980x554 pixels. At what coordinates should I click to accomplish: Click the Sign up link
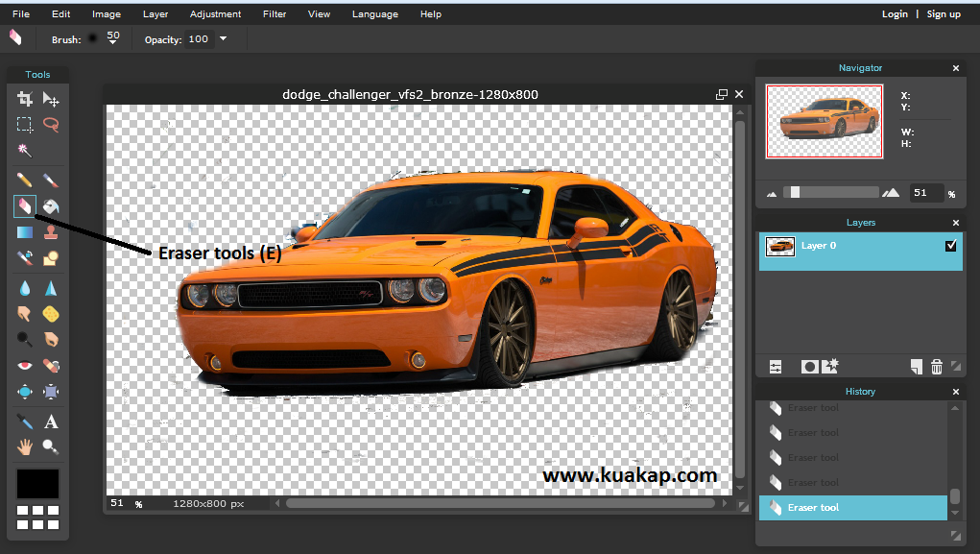click(944, 13)
